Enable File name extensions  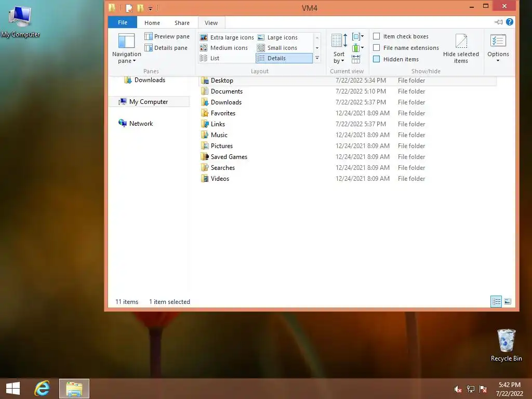pyautogui.click(x=376, y=48)
